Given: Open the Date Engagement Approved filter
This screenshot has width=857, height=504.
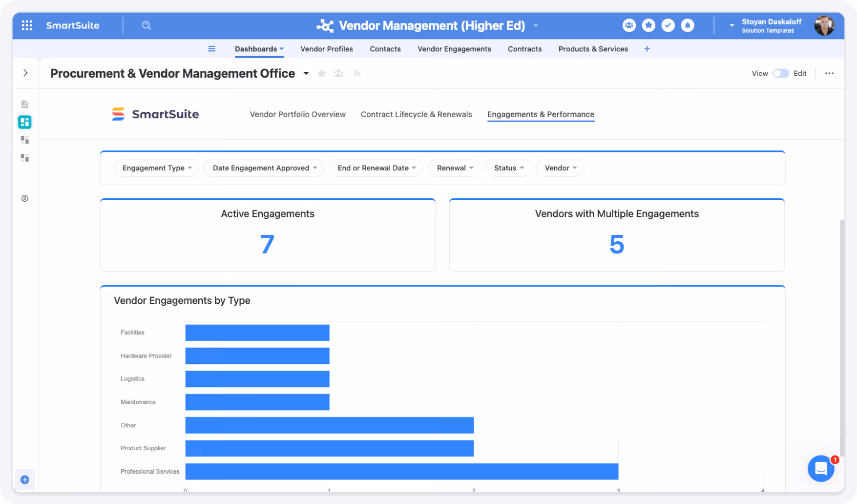Looking at the screenshot, I should tap(264, 168).
